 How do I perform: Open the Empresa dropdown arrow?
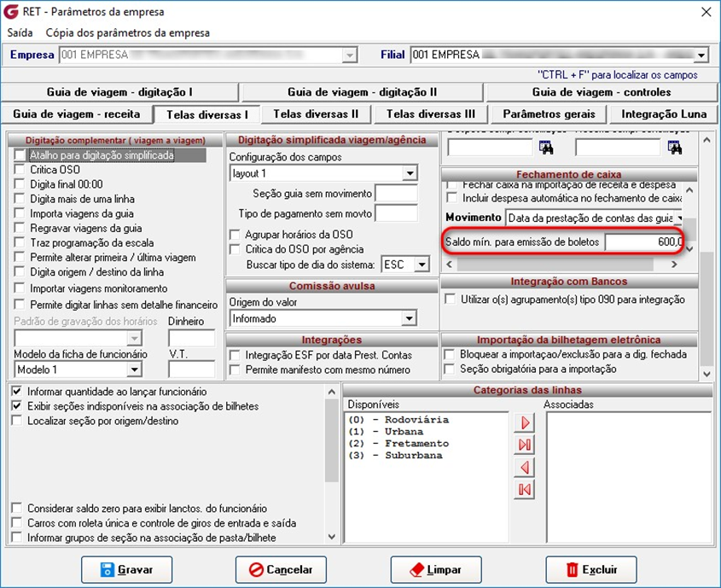[x=350, y=55]
